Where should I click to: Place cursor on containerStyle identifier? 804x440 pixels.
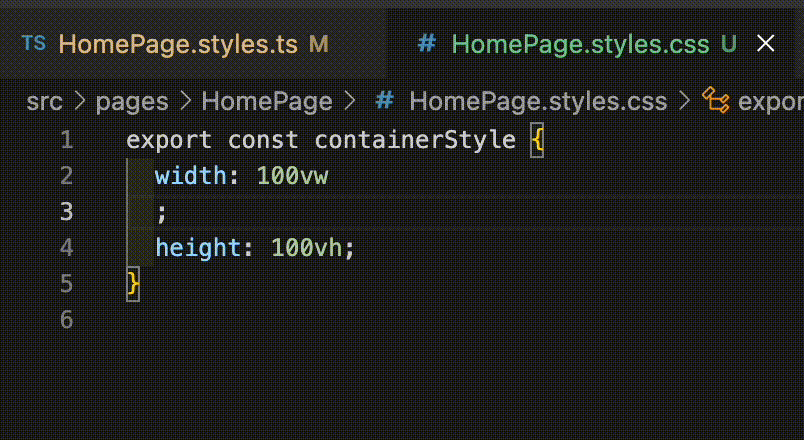415,140
